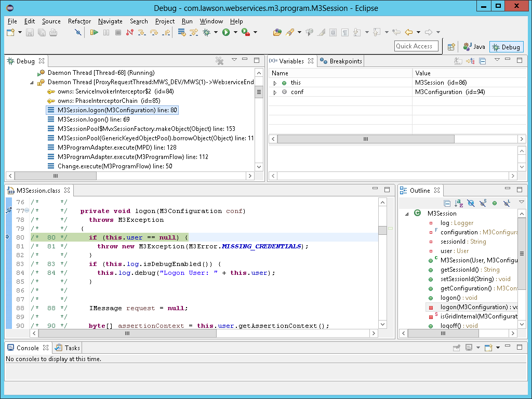Expand the 'this' variable node
Image resolution: width=532 pixels, height=399 pixels.
[275, 83]
